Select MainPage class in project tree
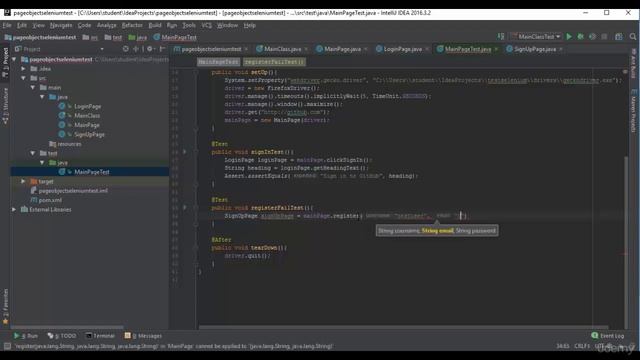 [86, 125]
